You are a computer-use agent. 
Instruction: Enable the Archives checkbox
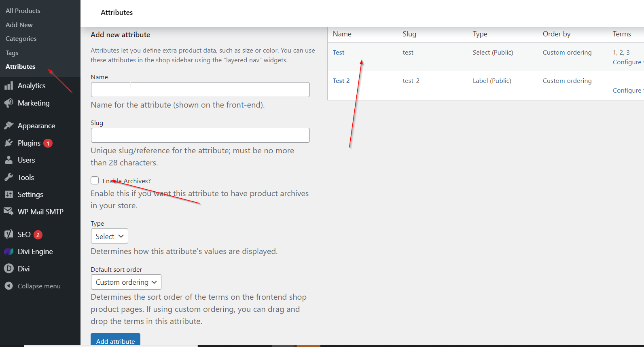point(95,180)
